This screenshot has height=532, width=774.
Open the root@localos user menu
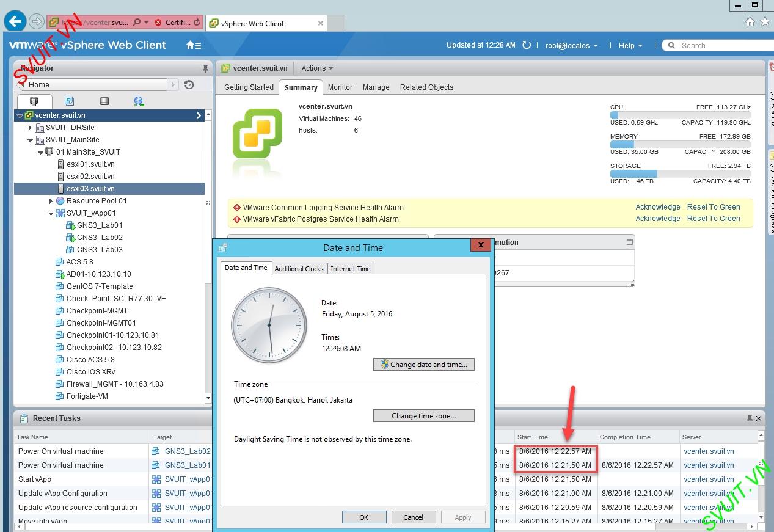572,45
